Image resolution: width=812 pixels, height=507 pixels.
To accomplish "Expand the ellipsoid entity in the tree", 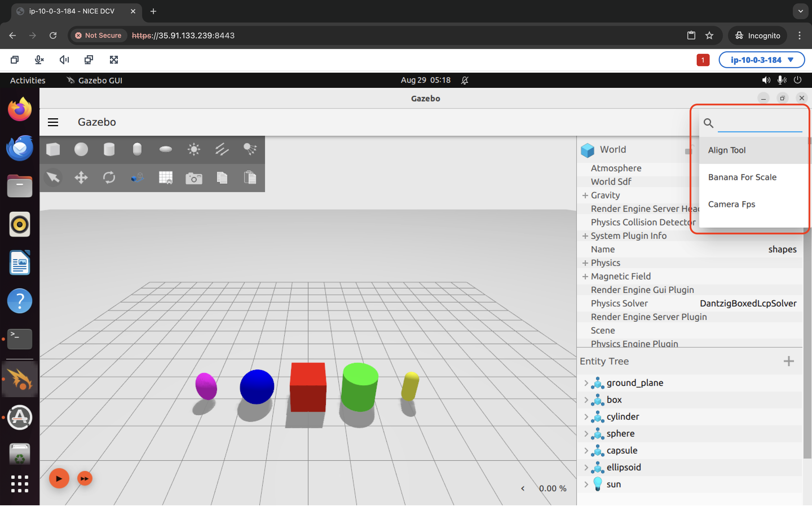I will 586,468.
